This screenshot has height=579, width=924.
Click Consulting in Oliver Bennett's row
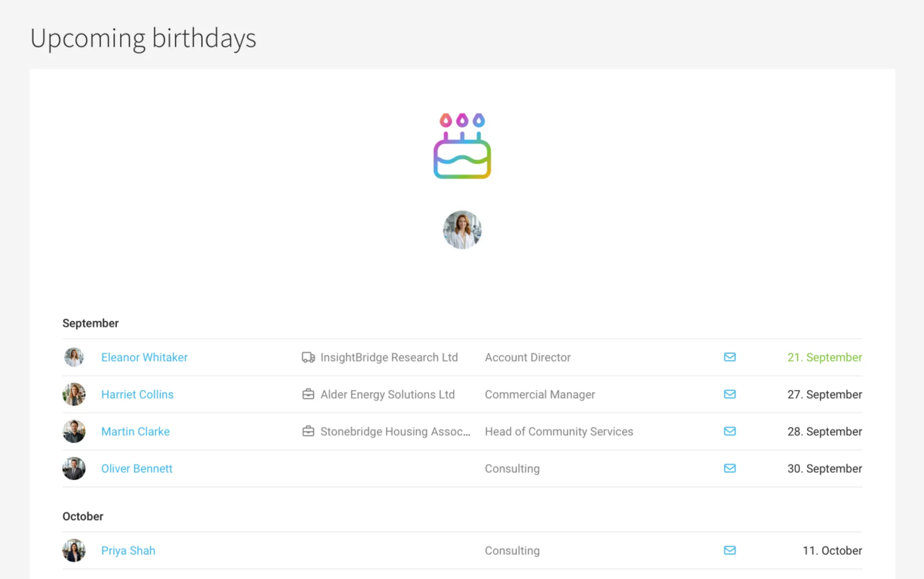512,468
